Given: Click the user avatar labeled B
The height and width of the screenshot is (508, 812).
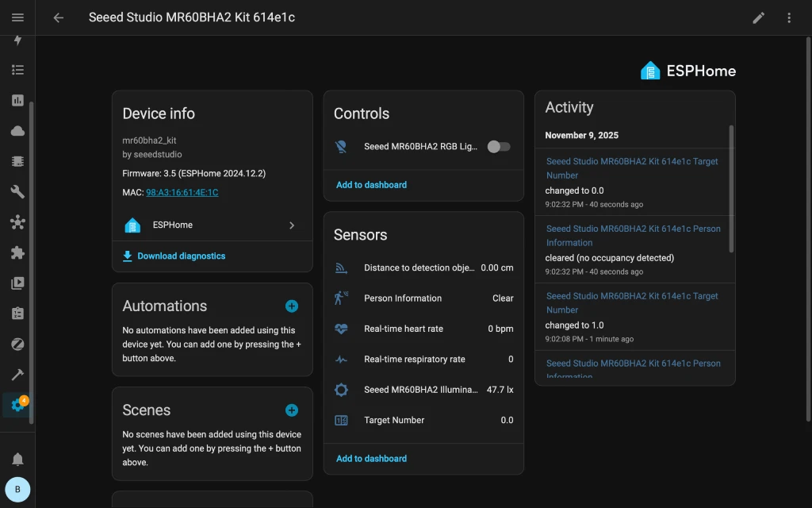Looking at the screenshot, I should (x=17, y=490).
